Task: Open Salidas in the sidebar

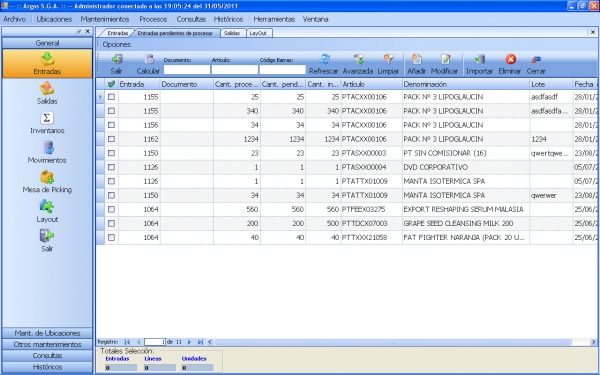Action: (47, 93)
